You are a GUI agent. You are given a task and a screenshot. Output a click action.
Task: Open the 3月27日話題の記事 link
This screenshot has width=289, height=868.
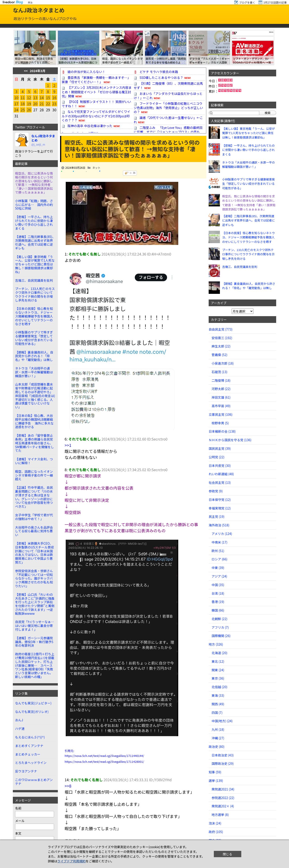(275, 2)
